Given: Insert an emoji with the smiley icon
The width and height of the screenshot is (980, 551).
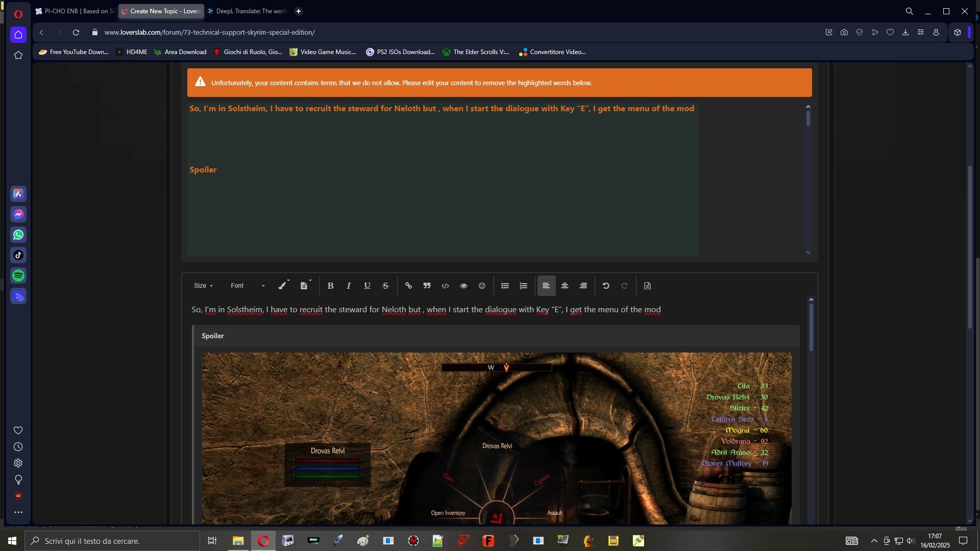Looking at the screenshot, I should 482,286.
